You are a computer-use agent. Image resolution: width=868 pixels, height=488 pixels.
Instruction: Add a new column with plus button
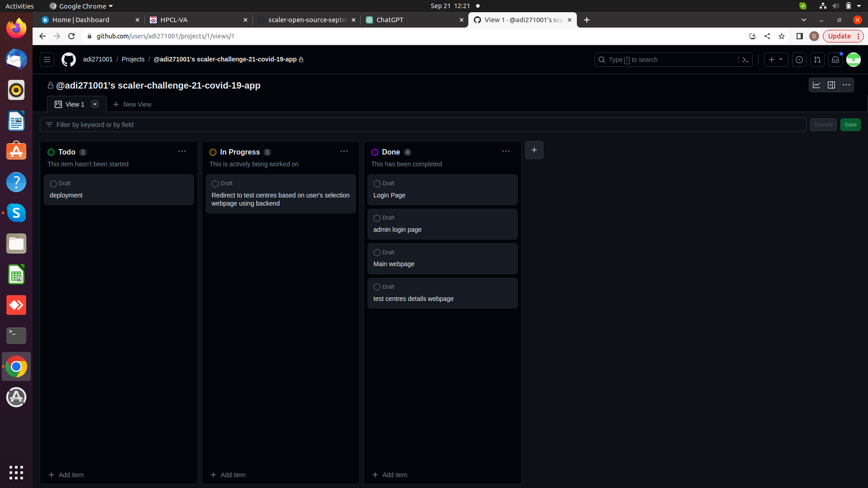pyautogui.click(x=534, y=150)
